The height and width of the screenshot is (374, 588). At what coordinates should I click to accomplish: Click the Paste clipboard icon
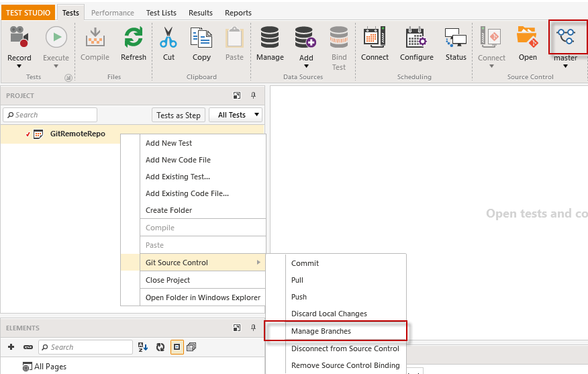[x=234, y=37]
